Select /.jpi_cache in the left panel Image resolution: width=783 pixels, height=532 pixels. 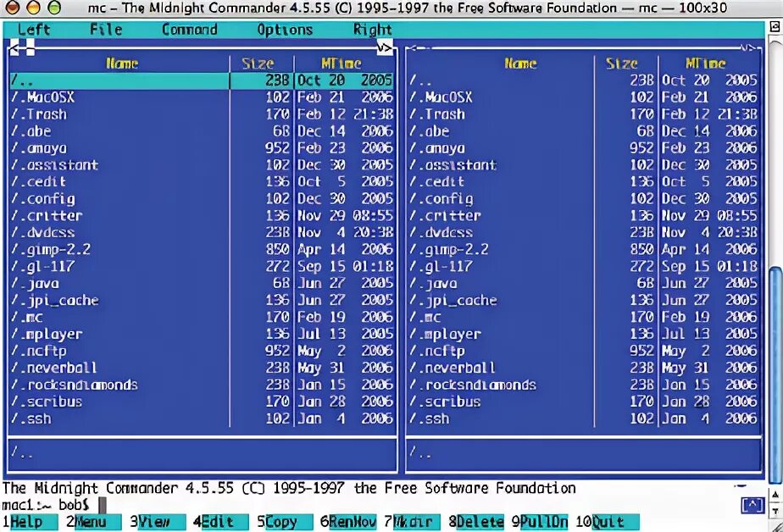coord(202,300)
